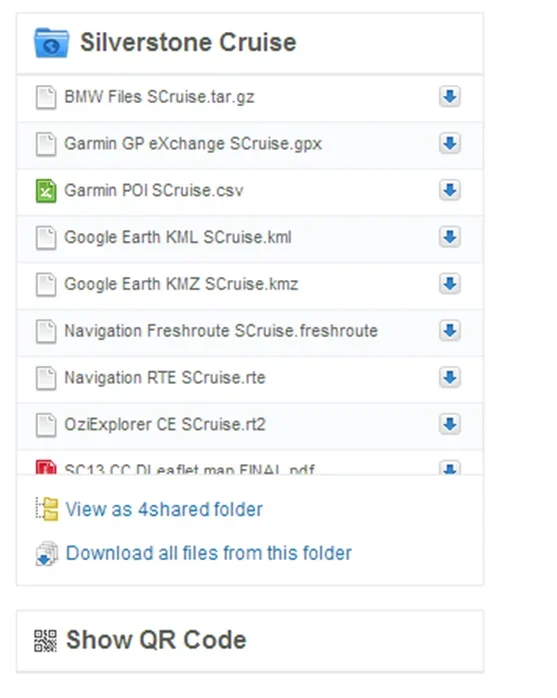Screen dimensions: 557x698
Task: Open BMW Files SCruise.tar.gz file name
Action: pyautogui.click(x=159, y=97)
